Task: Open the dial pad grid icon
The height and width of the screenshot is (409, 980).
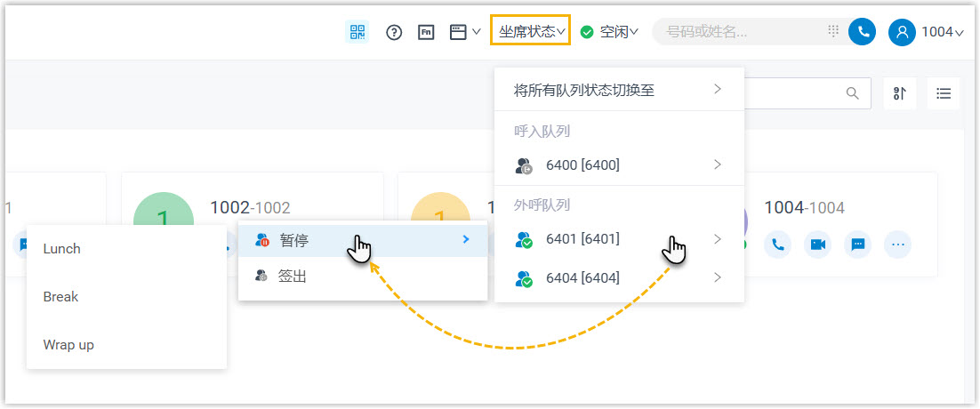Action: [833, 31]
